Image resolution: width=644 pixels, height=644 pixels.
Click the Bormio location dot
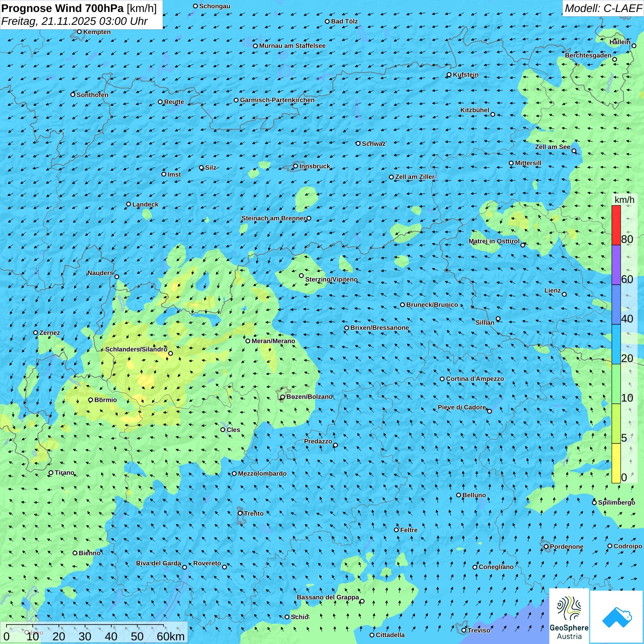[x=91, y=400]
